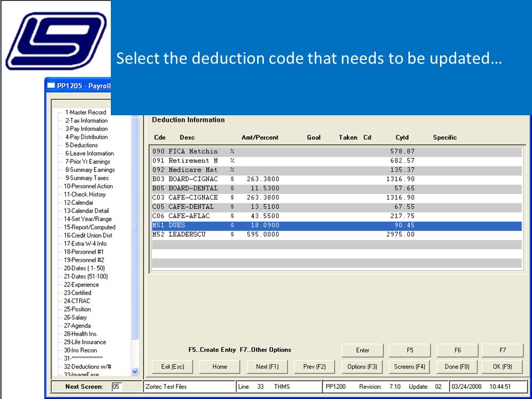This screenshot has width=532, height=399.
Task: Click the Exit (Esc) button
Action: pos(172,367)
